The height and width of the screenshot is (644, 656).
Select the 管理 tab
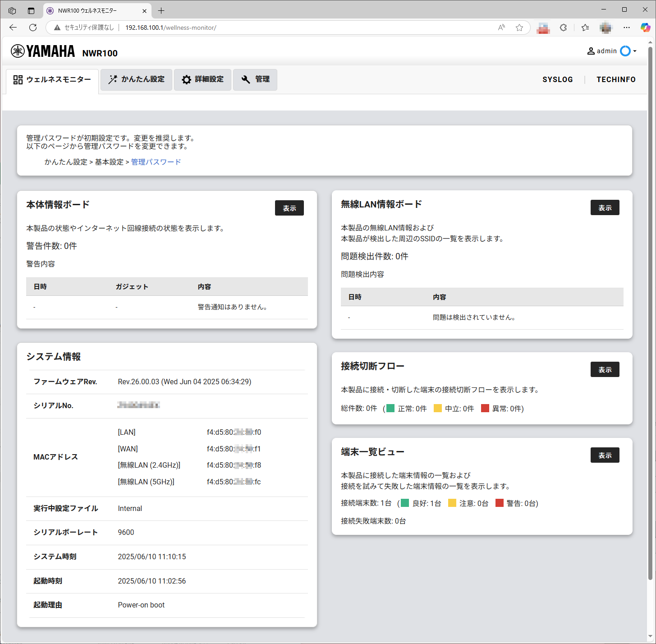(x=255, y=79)
